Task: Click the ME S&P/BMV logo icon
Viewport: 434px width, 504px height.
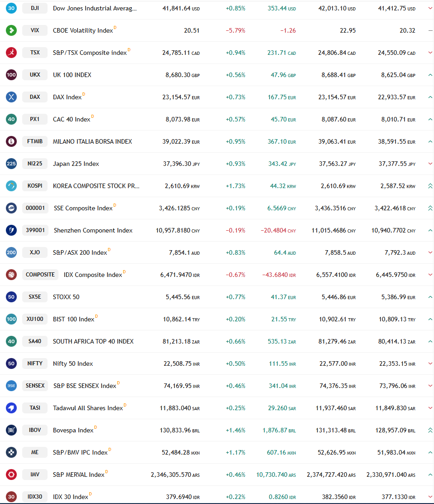Action: coord(11,452)
